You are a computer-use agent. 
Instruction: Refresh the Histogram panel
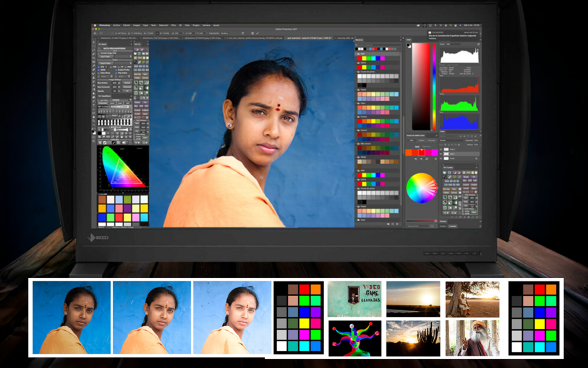(479, 44)
